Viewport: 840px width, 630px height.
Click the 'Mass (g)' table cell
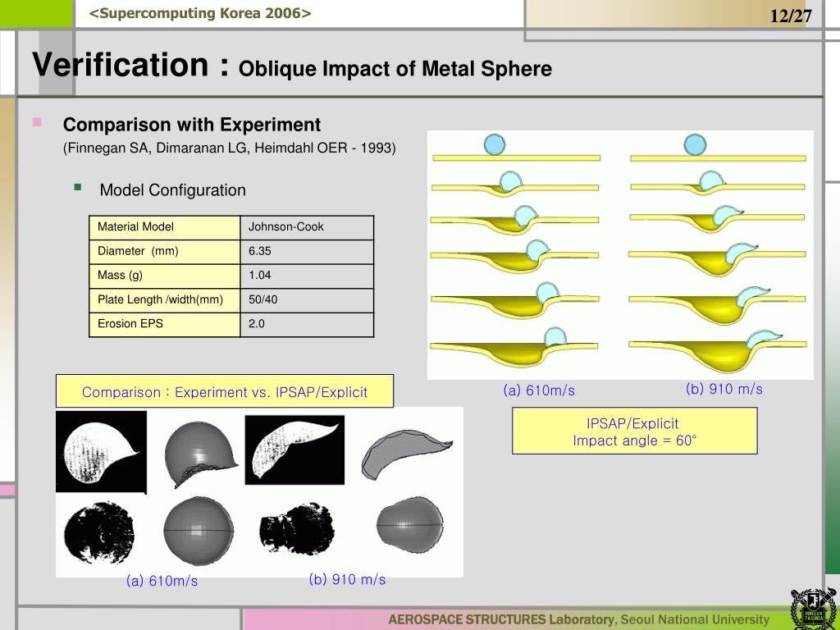pos(164,276)
